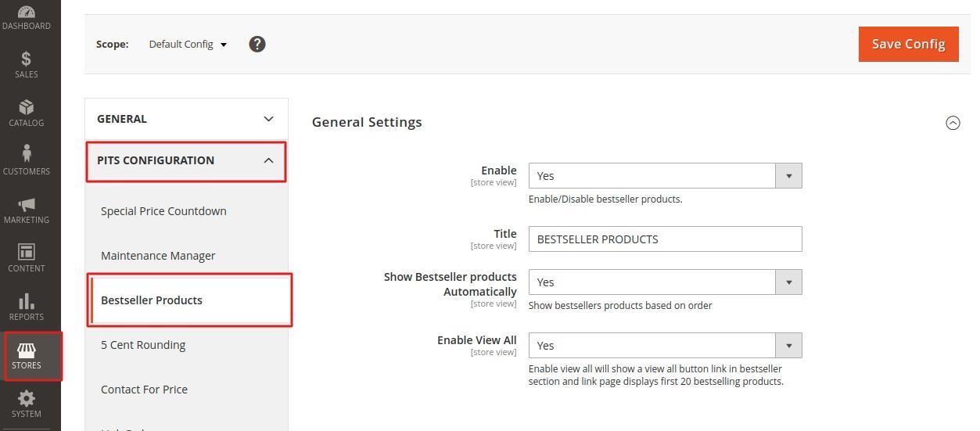The width and height of the screenshot is (980, 431).
Task: Collapse the General Settings panel
Action: click(x=953, y=123)
